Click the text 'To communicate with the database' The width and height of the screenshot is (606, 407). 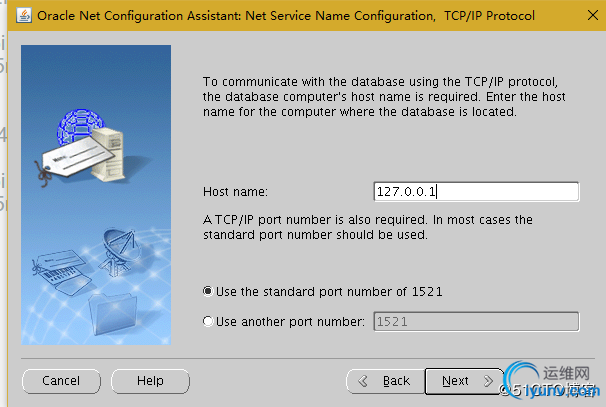click(x=304, y=82)
